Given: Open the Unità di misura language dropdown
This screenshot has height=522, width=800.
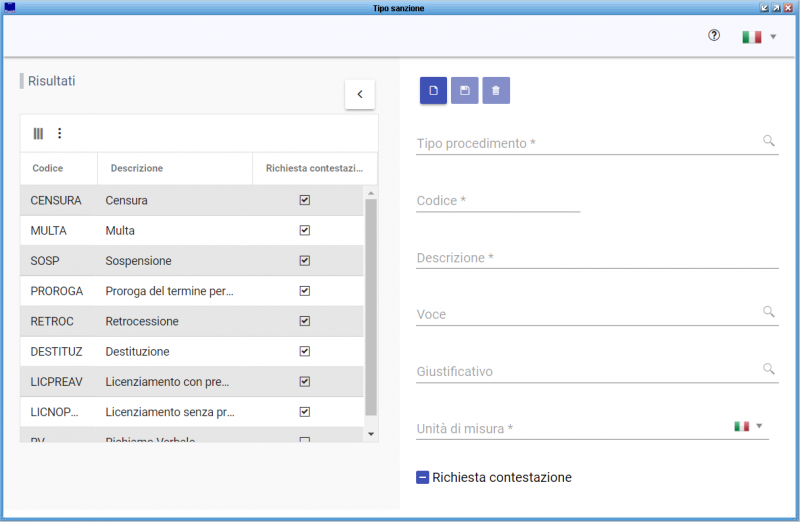Looking at the screenshot, I should (749, 426).
